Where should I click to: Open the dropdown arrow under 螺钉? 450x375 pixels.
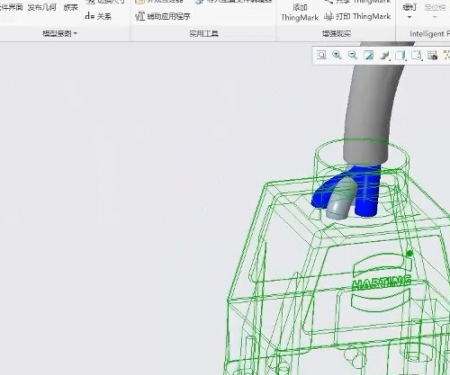coord(409,17)
